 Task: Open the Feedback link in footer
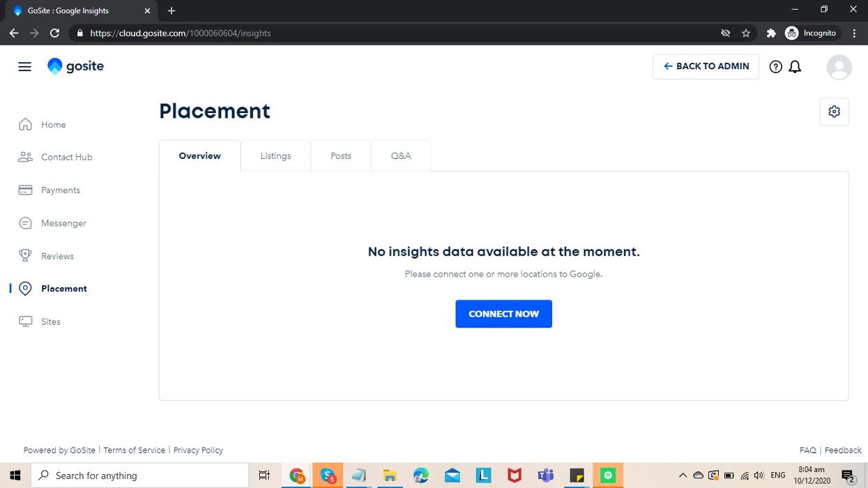pyautogui.click(x=843, y=450)
